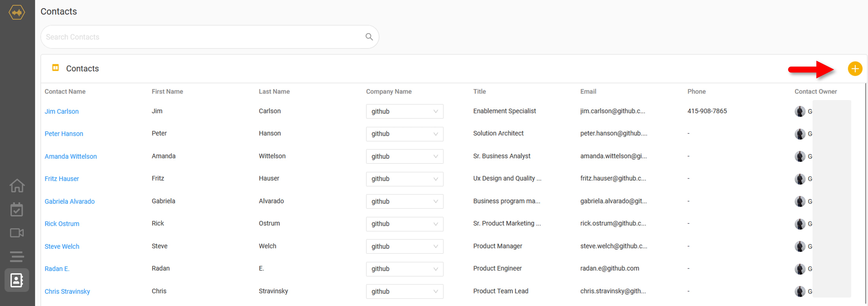This screenshot has height=306, width=868.
Task: Focus the Search Contacts input field
Action: pos(202,37)
